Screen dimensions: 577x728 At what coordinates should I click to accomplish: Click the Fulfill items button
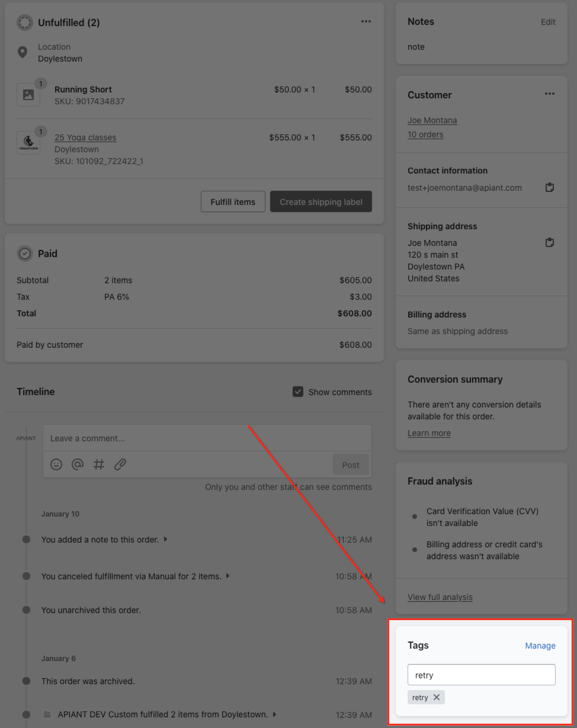[x=233, y=202]
